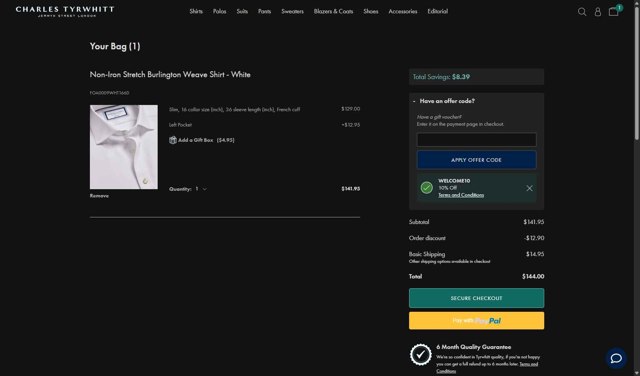Image resolution: width=640 pixels, height=376 pixels.
Task: Click the $129.00 shirt price
Action: click(x=351, y=109)
